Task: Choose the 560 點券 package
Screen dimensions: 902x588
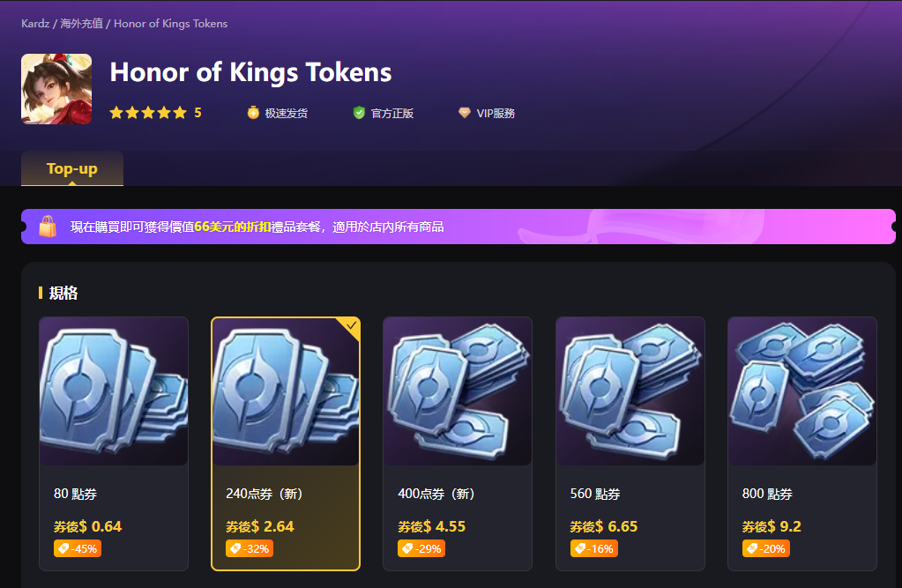Action: coord(630,443)
